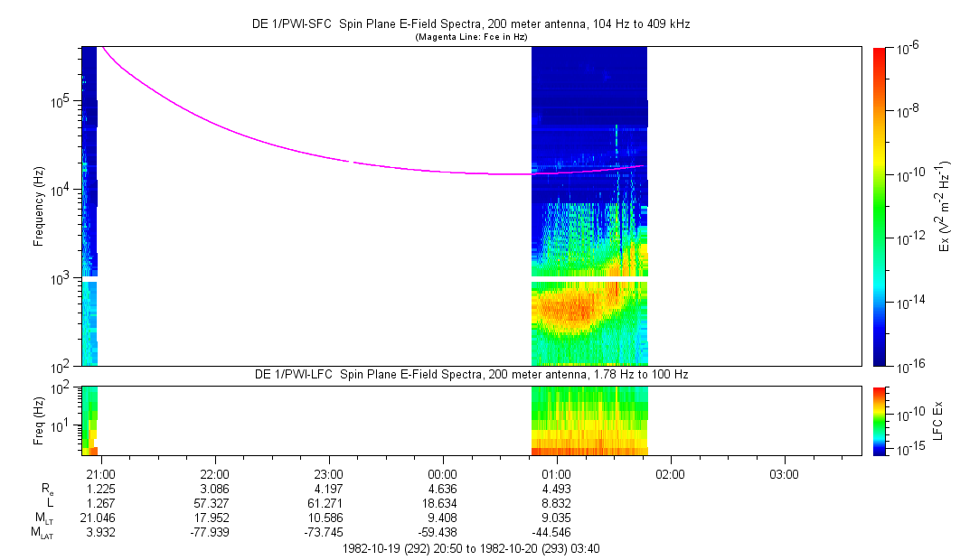Click the 03:00 time axis label
979x560 pixels.
point(784,474)
